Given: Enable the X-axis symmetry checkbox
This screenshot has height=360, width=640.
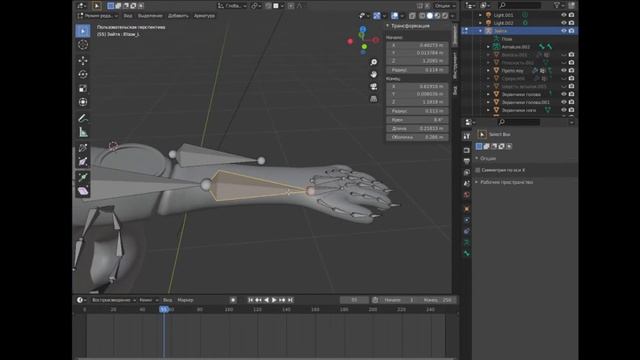Looking at the screenshot, I should [x=478, y=170].
